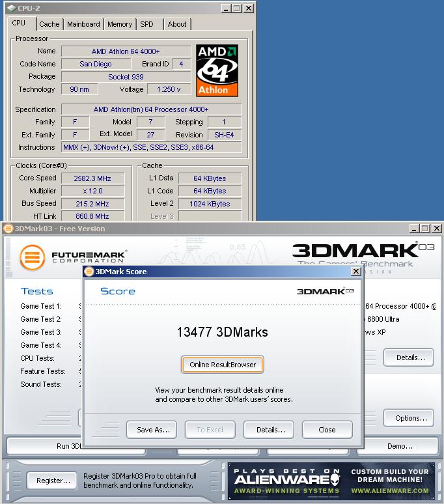Screen dimensions: 444x504
Task: Click the Demo... button
Action: point(398,446)
